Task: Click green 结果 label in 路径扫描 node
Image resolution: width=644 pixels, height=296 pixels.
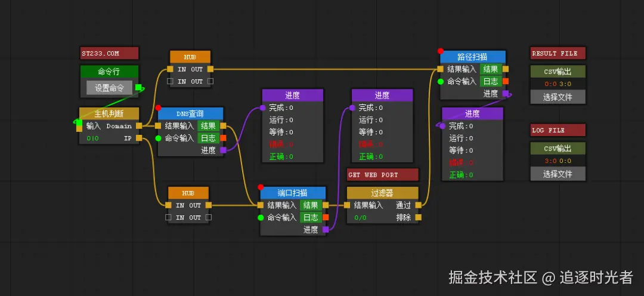Action: [x=490, y=69]
